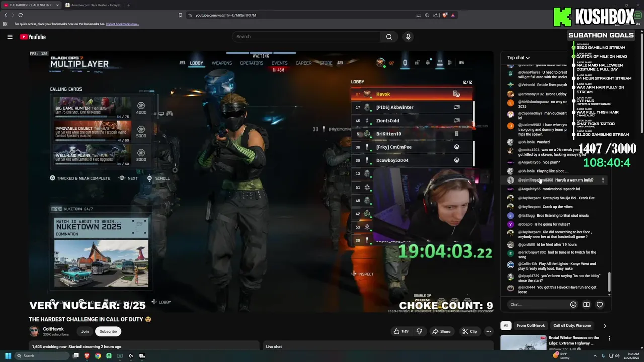Switch to the THE HARDEST CHALLENGE browser tab
This screenshot has height=362, width=644.
click(x=30, y=5)
